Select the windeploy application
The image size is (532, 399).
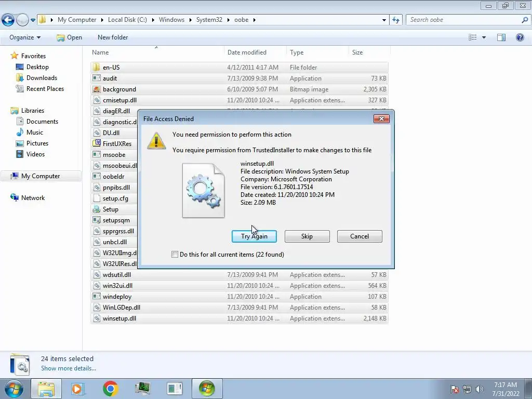(239, 296)
